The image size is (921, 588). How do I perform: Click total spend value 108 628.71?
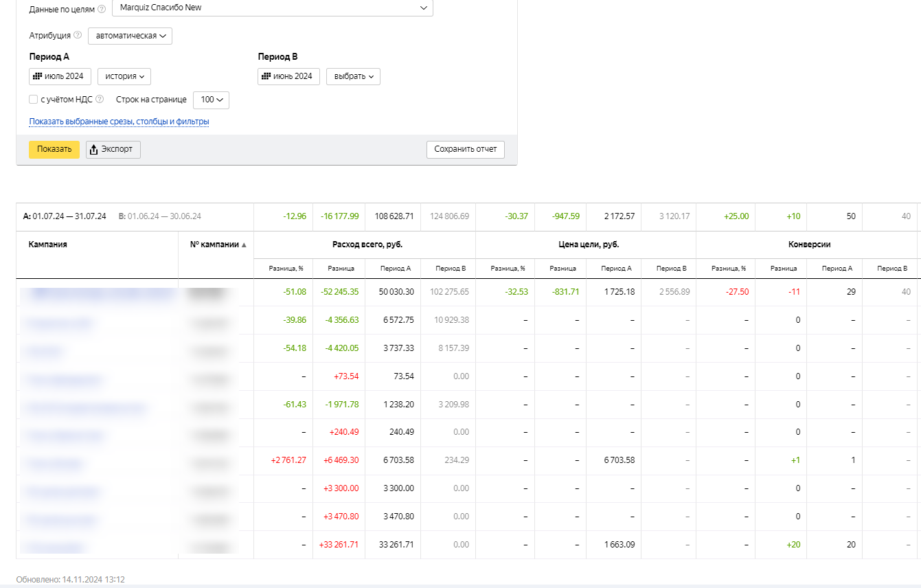click(x=394, y=216)
